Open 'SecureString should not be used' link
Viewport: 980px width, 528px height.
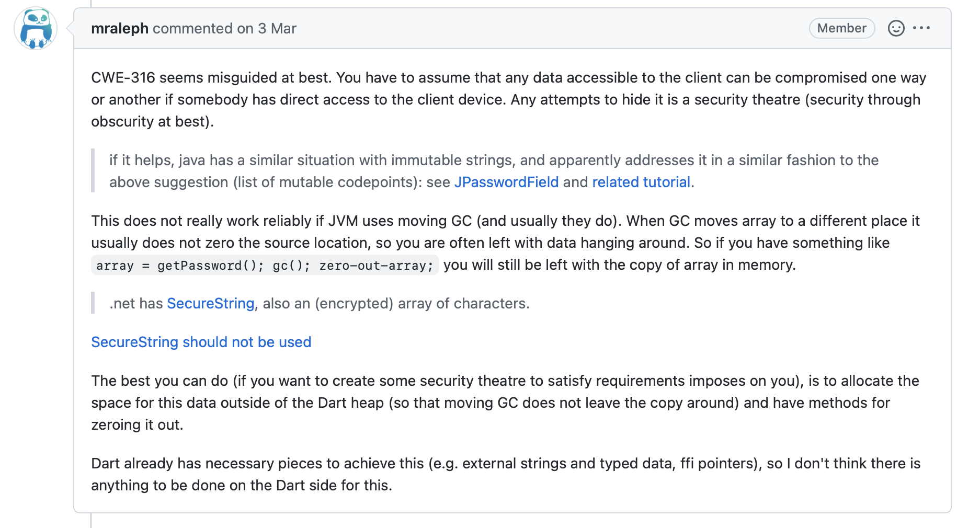point(201,342)
